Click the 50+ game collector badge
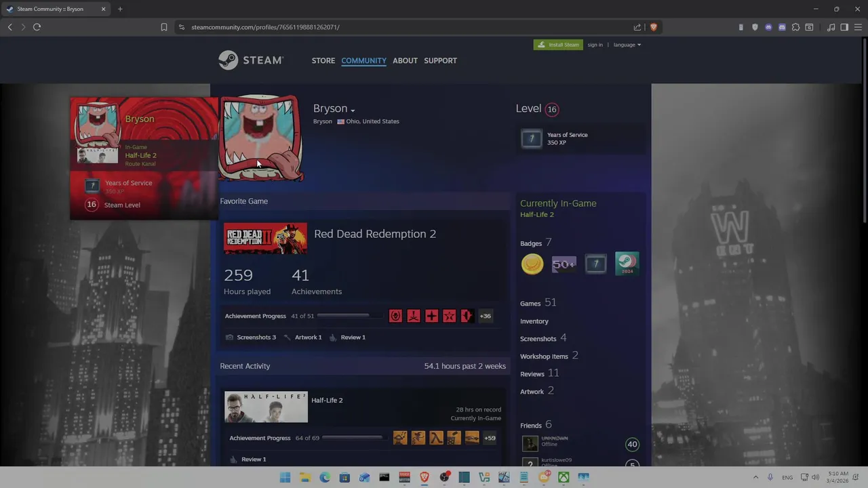 point(564,264)
